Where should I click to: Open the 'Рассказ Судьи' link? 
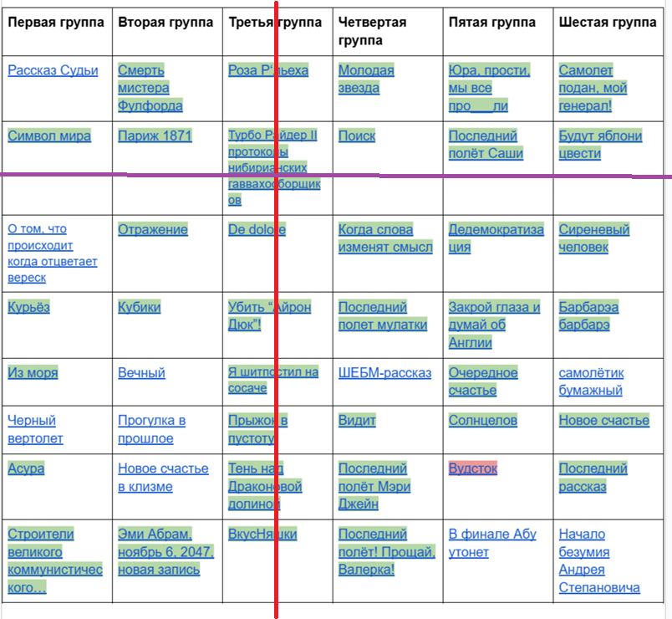(x=53, y=70)
